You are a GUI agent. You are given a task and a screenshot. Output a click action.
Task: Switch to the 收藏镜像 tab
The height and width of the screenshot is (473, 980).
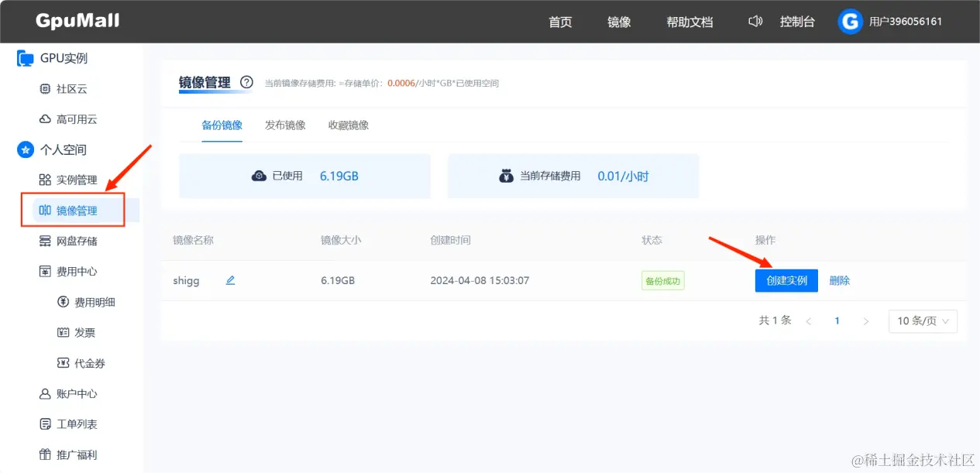point(349,125)
